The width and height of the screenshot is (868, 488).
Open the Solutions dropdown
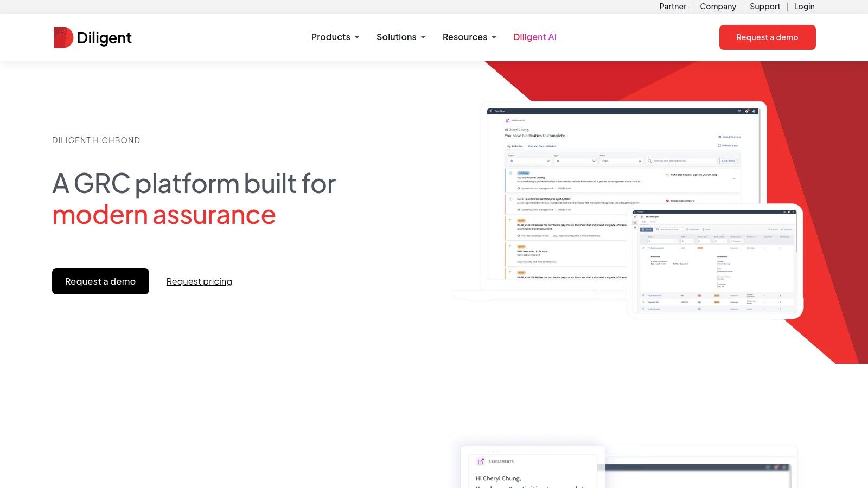[x=401, y=37]
